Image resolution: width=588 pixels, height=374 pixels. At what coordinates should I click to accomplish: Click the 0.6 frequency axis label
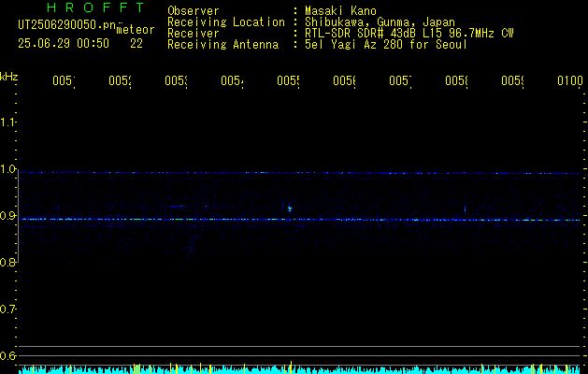7,355
